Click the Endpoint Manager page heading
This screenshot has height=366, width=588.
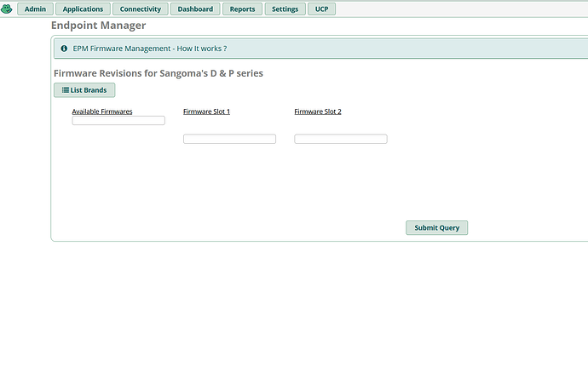point(98,25)
